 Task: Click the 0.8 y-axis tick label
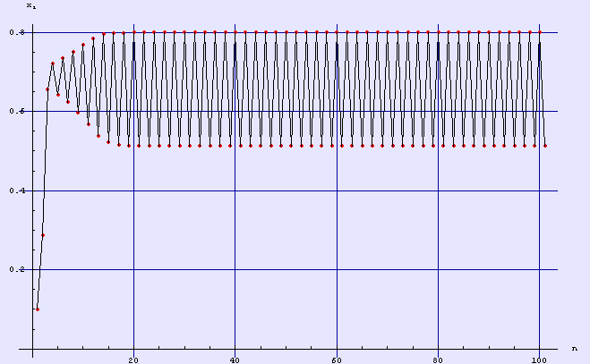coord(17,33)
